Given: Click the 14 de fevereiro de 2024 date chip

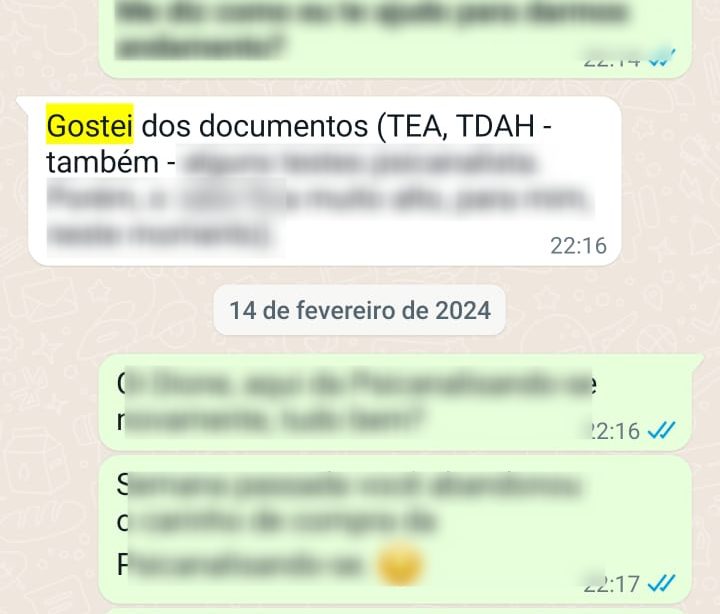Looking at the screenshot, I should (360, 310).
